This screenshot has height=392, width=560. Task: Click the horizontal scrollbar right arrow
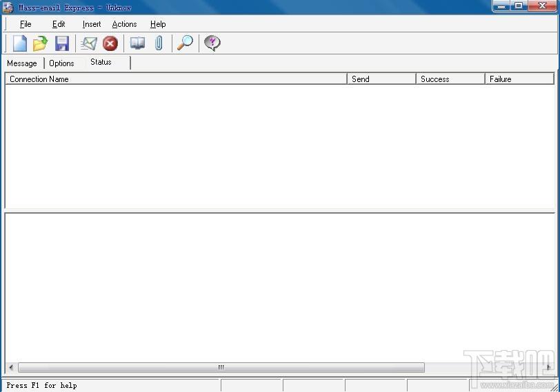[548, 367]
